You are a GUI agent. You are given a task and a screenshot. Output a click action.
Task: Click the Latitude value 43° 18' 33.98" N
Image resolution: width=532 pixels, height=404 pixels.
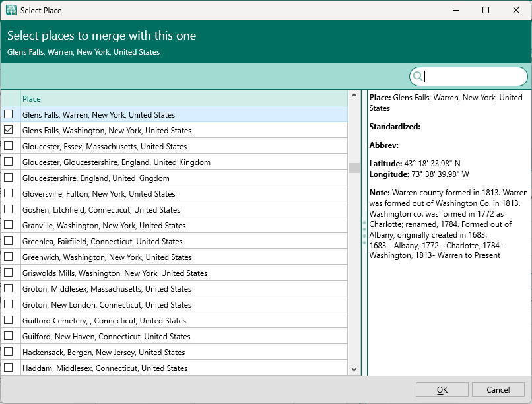[432, 164]
